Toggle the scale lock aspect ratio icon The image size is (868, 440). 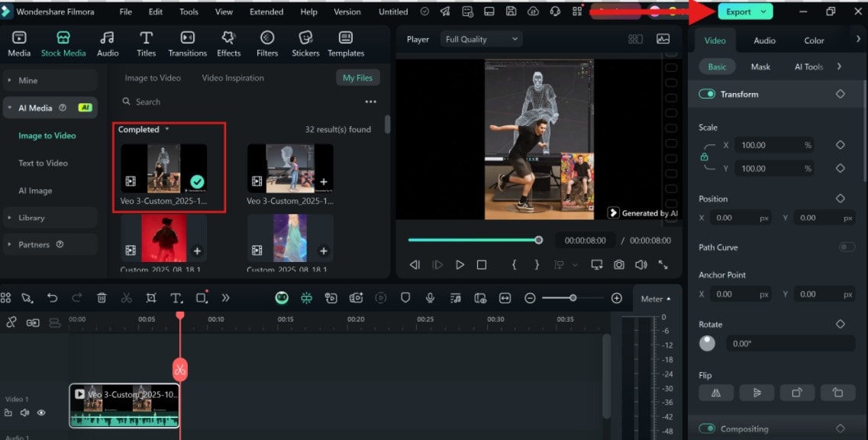pos(704,157)
